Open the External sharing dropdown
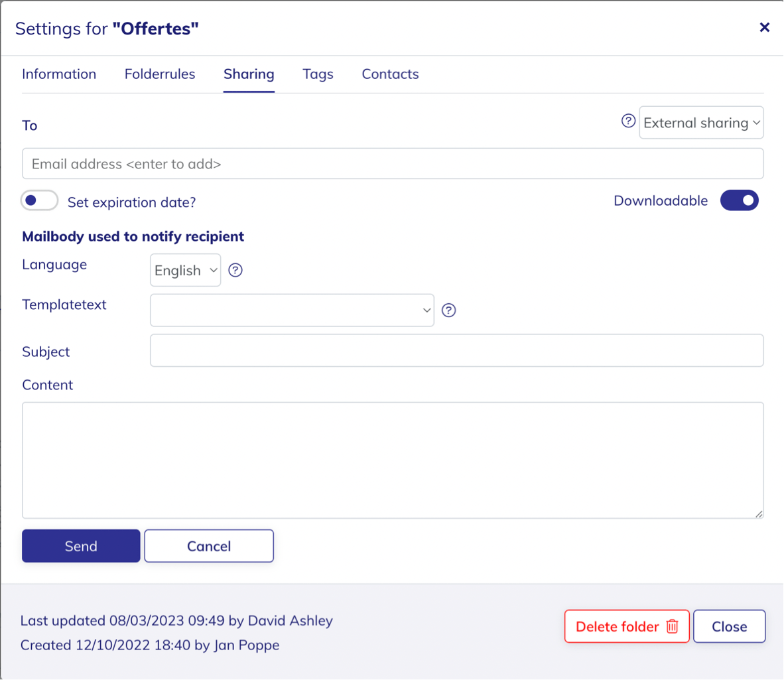 click(701, 123)
